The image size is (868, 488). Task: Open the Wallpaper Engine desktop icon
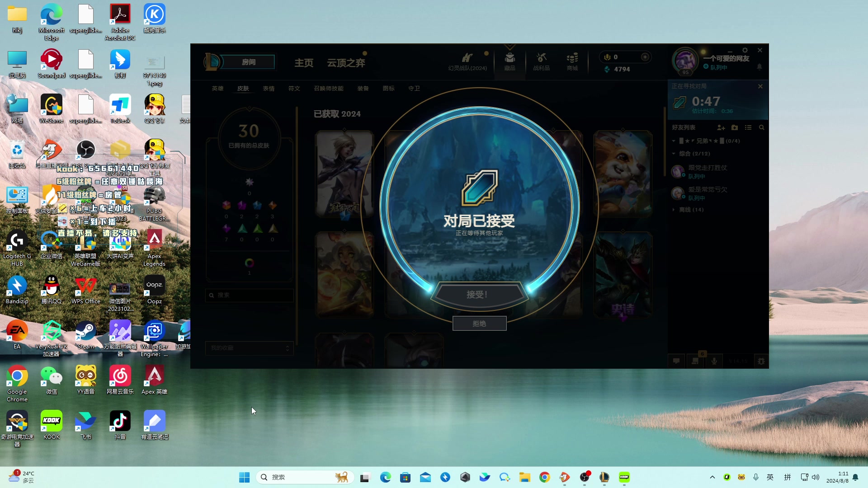click(x=154, y=338)
